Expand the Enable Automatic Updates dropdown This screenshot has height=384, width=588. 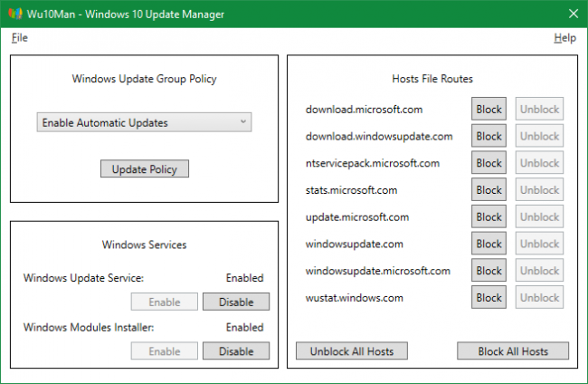click(144, 122)
